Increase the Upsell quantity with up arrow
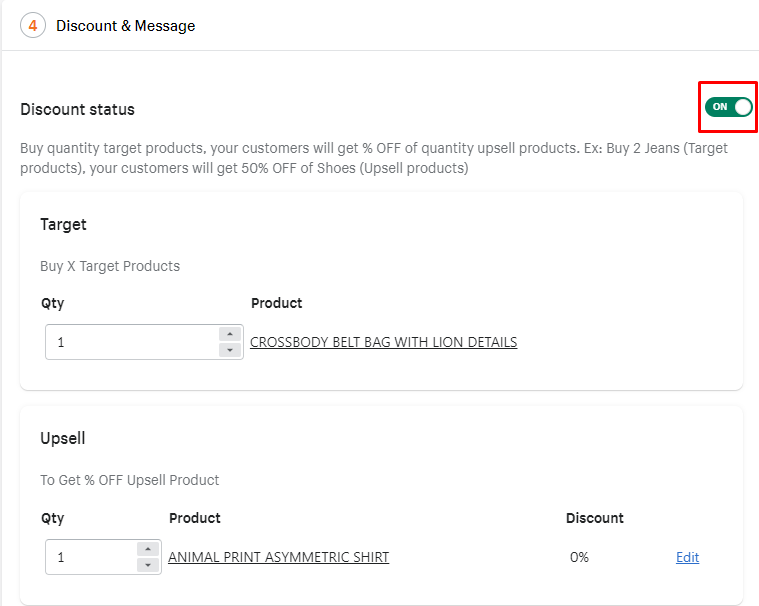 148,549
